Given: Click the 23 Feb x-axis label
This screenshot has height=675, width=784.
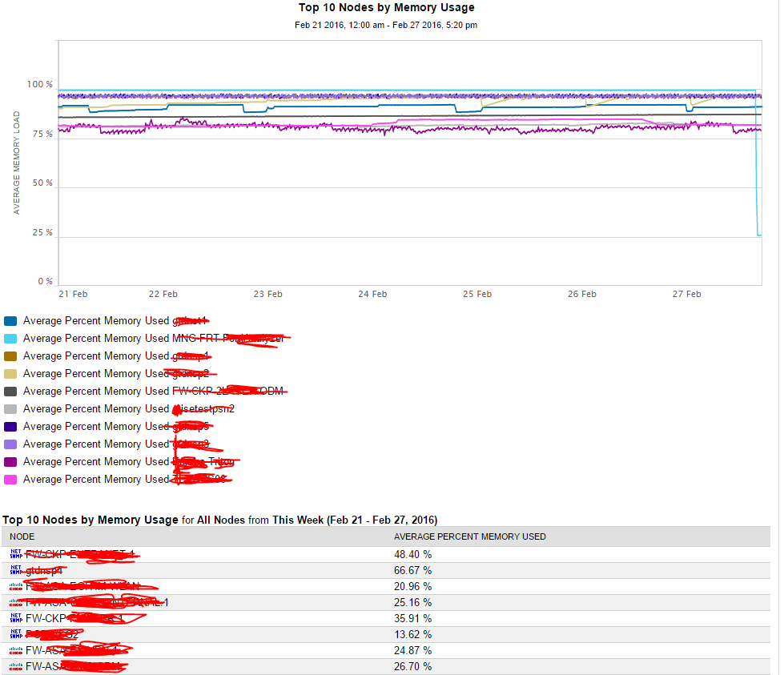Looking at the screenshot, I should tap(268, 294).
